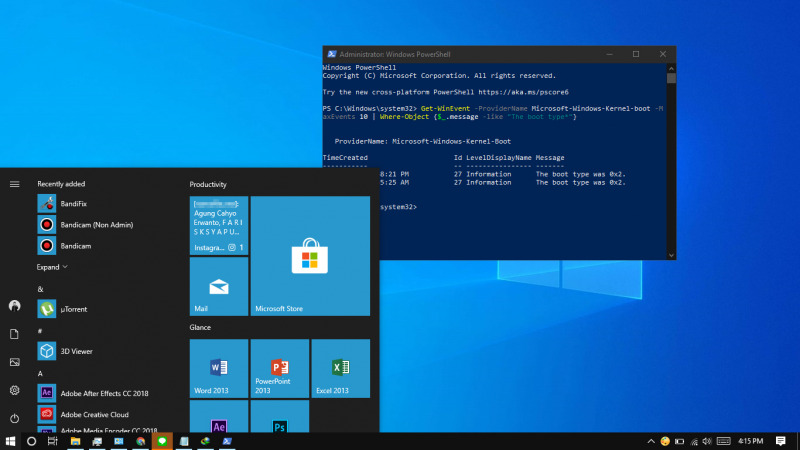Screen dimensions: 800x450
Task: Switch to PowerShell taskbar icon
Action: (227, 441)
